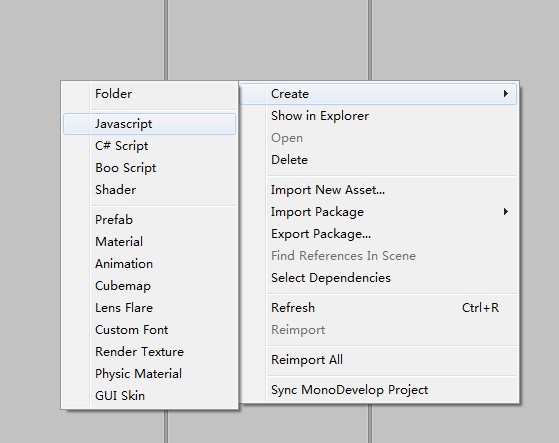Select Render Texture option
The width and height of the screenshot is (559, 443).
pyautogui.click(x=149, y=352)
